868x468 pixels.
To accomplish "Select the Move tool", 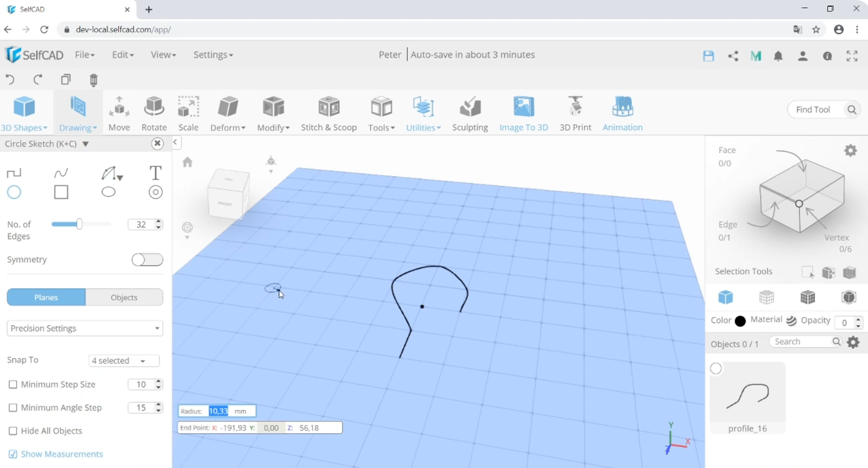I will click(x=119, y=113).
